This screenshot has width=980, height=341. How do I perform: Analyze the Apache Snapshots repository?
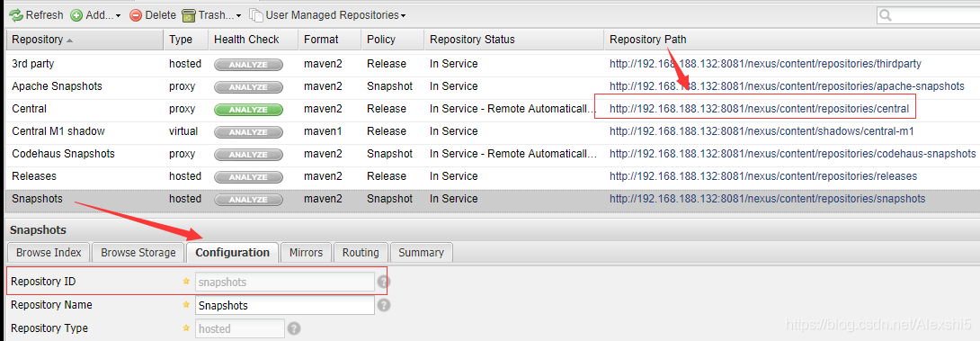pyautogui.click(x=248, y=87)
